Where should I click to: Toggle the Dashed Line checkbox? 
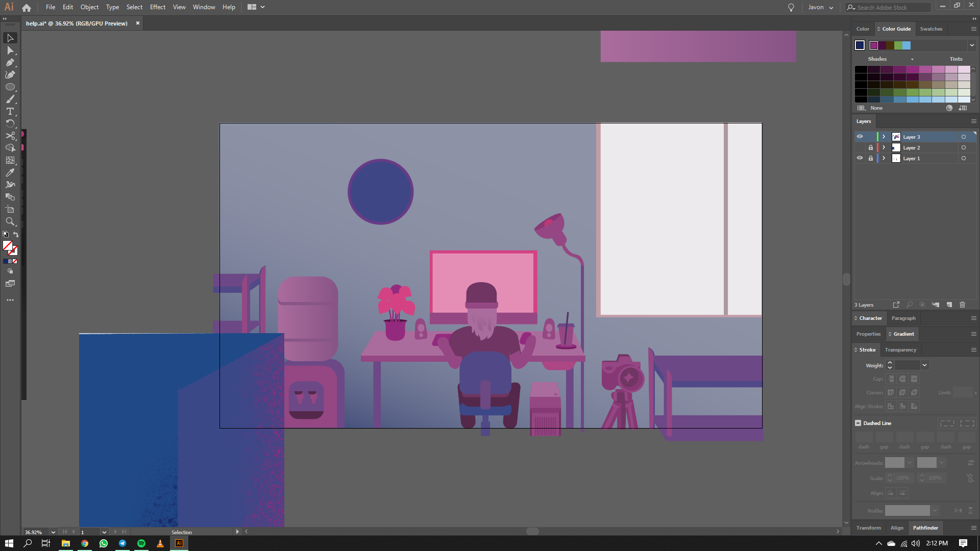pyautogui.click(x=858, y=423)
